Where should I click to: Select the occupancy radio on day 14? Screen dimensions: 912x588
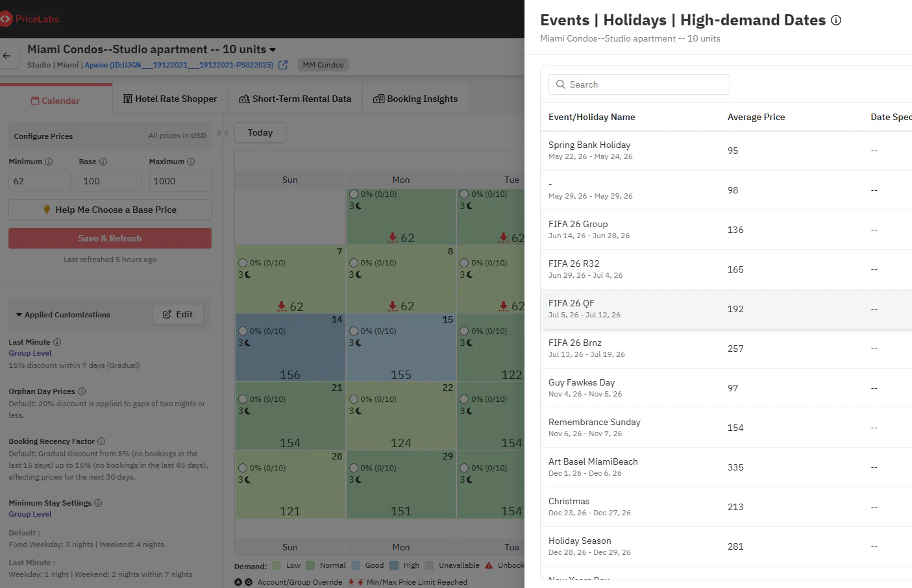(x=243, y=331)
